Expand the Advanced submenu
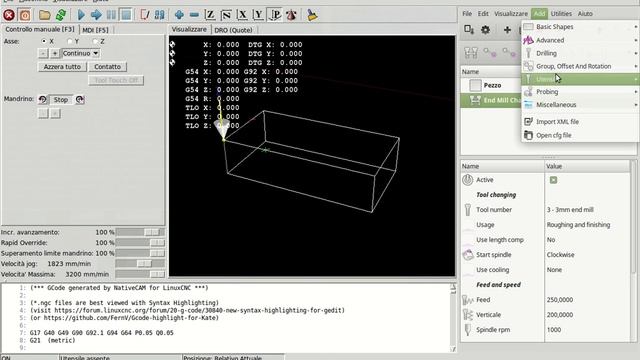 click(580, 40)
